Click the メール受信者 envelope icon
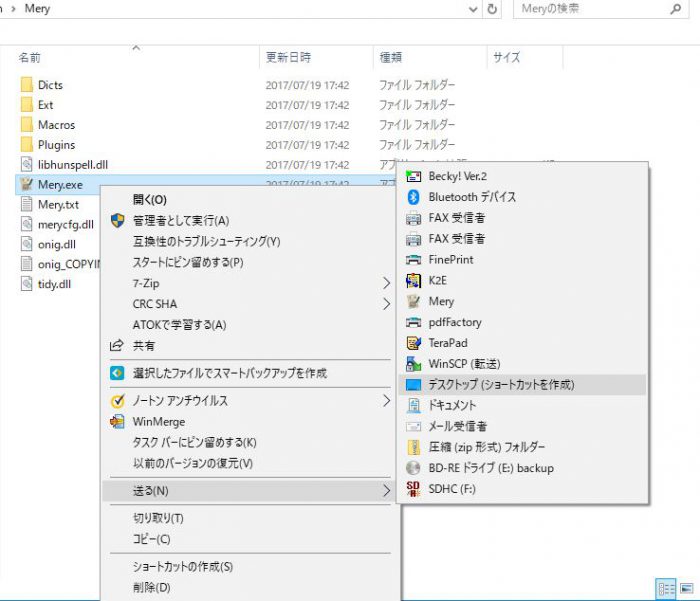 tap(413, 426)
